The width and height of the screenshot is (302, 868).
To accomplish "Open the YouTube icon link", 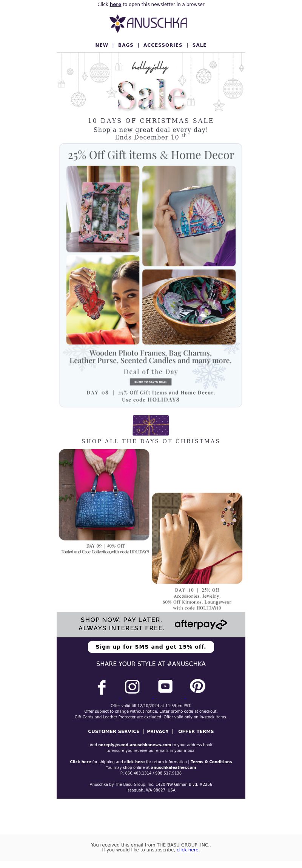I will click(x=165, y=686).
